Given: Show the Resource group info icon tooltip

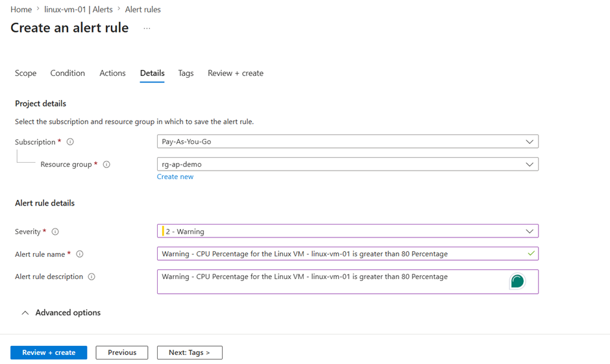Looking at the screenshot, I should tap(106, 165).
